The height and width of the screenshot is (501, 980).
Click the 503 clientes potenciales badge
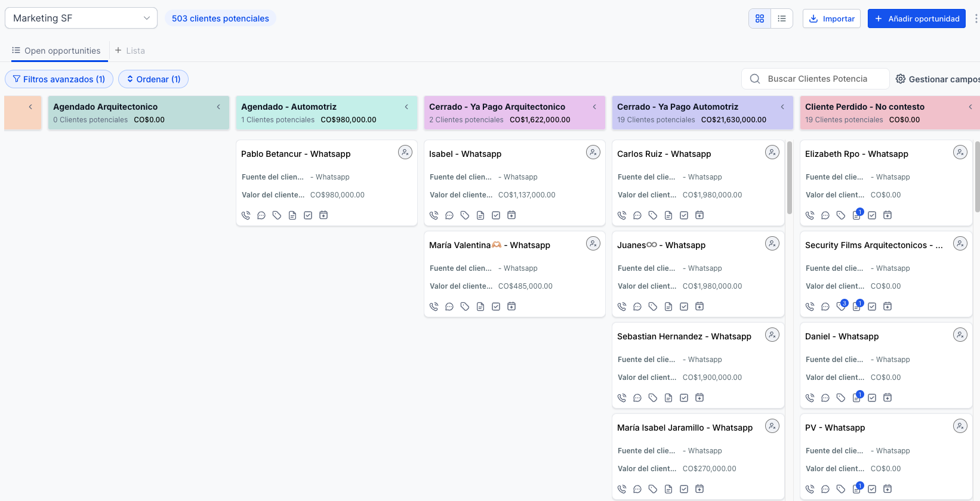[220, 18]
